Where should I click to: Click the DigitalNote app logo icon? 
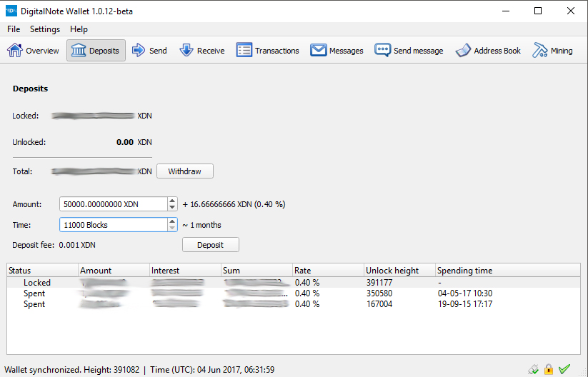(x=11, y=11)
